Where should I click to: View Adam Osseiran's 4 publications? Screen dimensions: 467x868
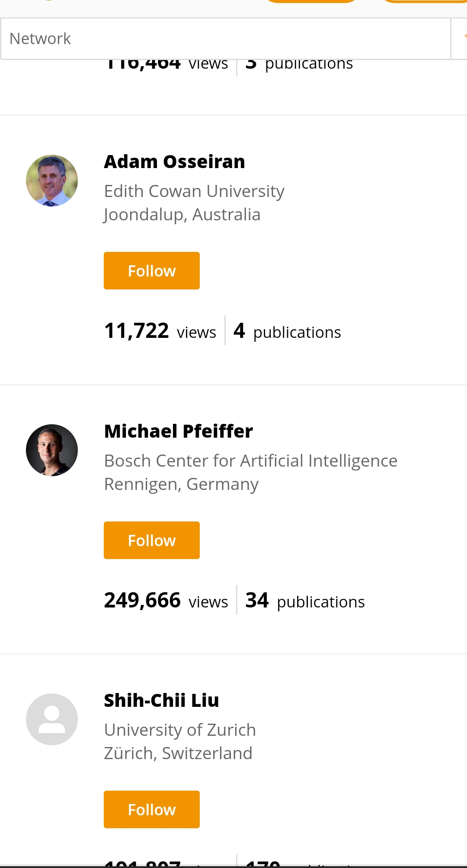(288, 331)
